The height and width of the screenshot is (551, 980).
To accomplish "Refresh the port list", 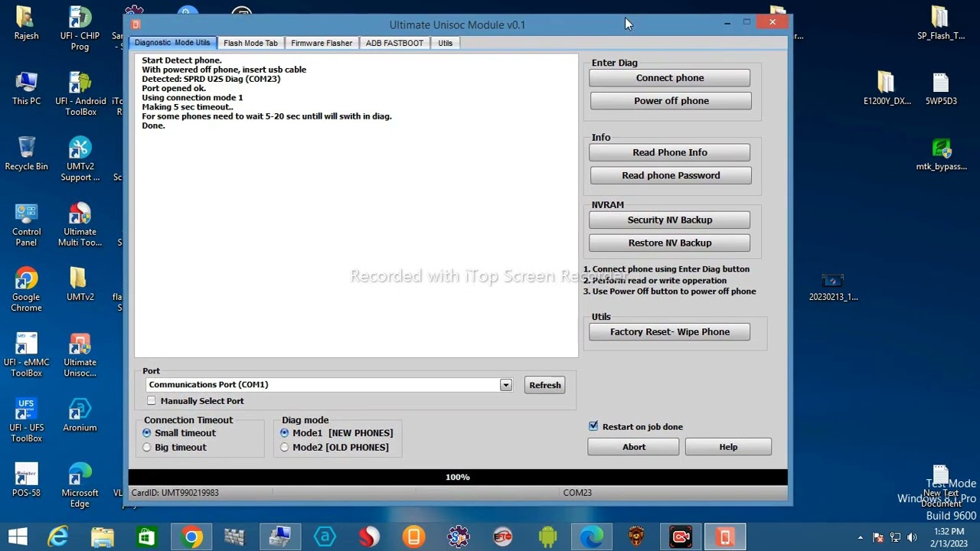I will (x=545, y=385).
